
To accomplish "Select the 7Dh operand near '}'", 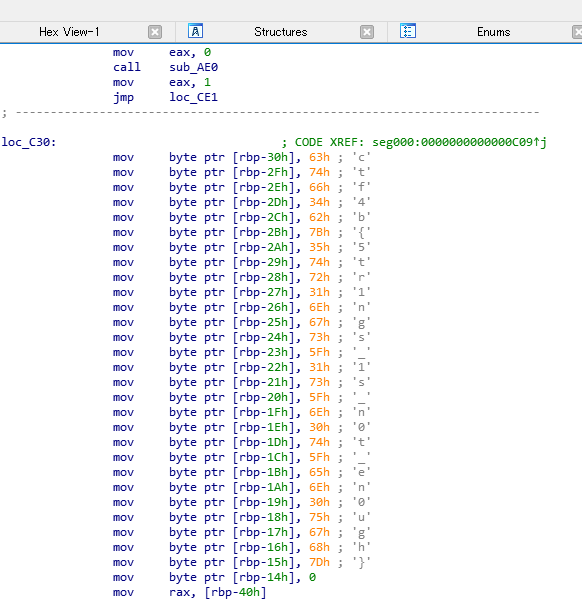I will coord(319,562).
